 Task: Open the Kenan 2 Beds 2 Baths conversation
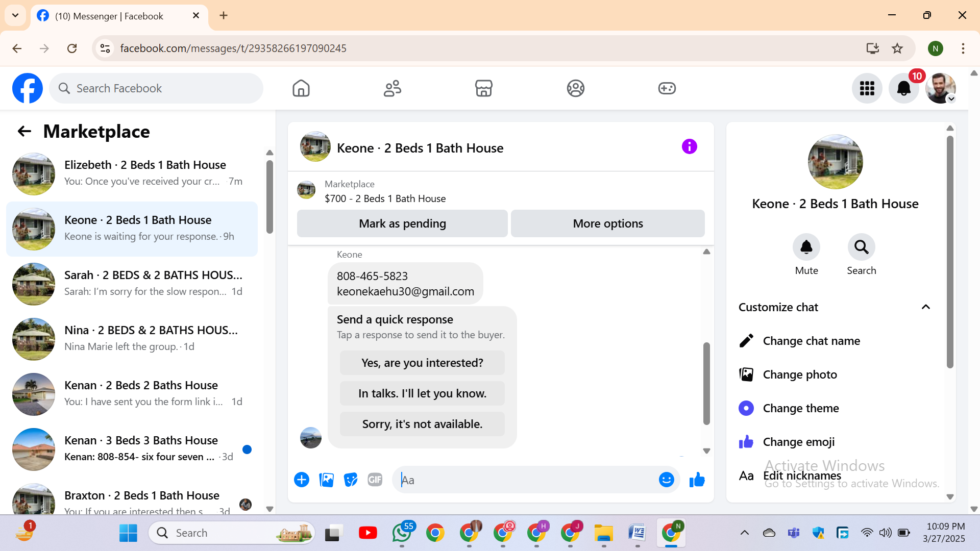point(132,394)
